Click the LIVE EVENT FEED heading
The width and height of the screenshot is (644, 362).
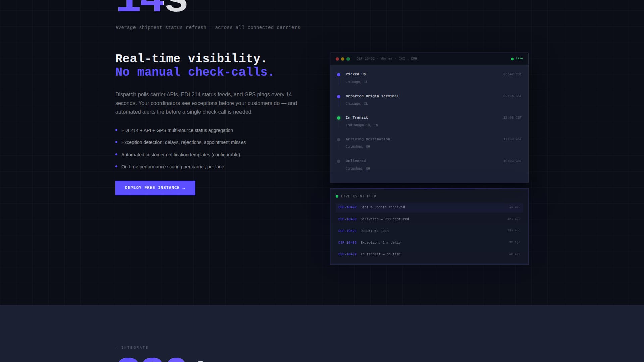tap(359, 196)
